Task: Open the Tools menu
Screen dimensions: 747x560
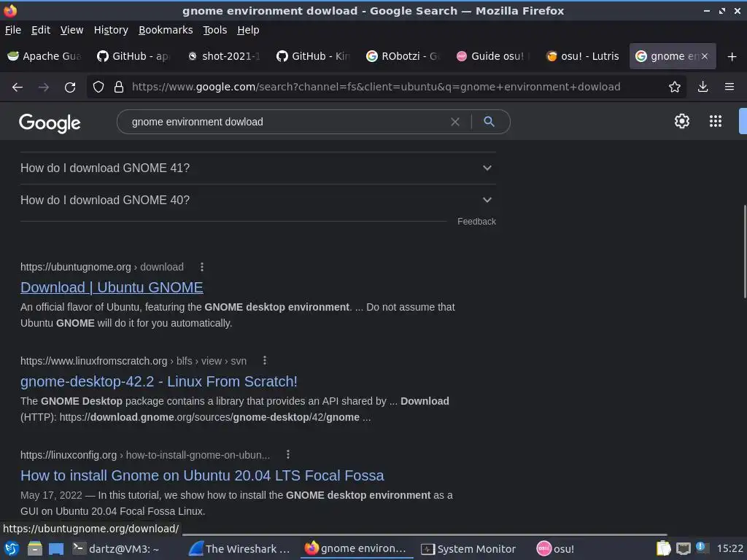Action: [x=215, y=30]
